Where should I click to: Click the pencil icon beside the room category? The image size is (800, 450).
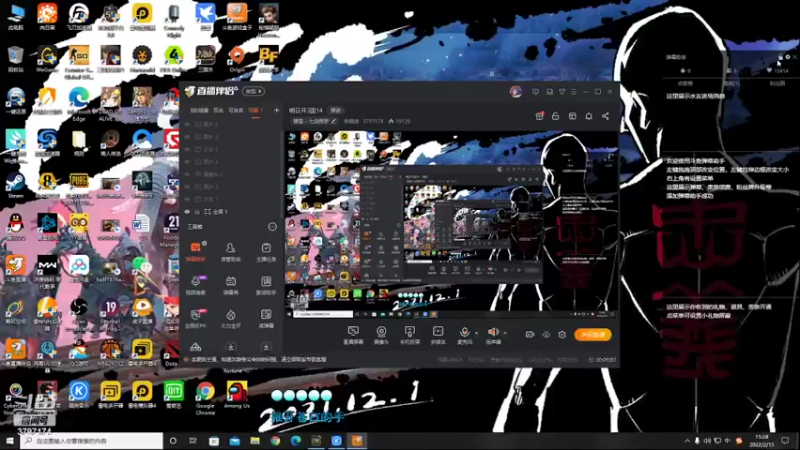tap(334, 121)
